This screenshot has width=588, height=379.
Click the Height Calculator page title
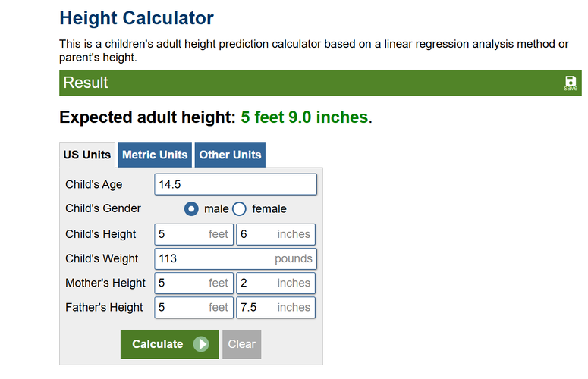point(137,18)
